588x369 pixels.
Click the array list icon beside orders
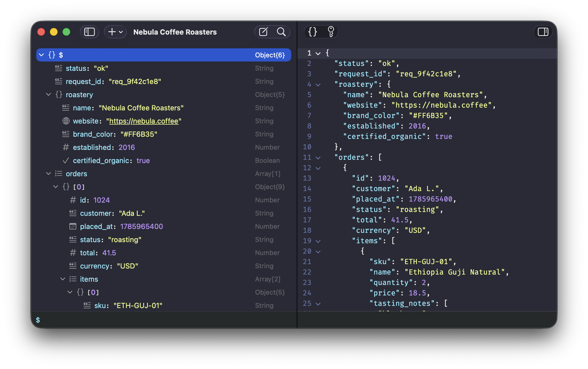click(59, 174)
